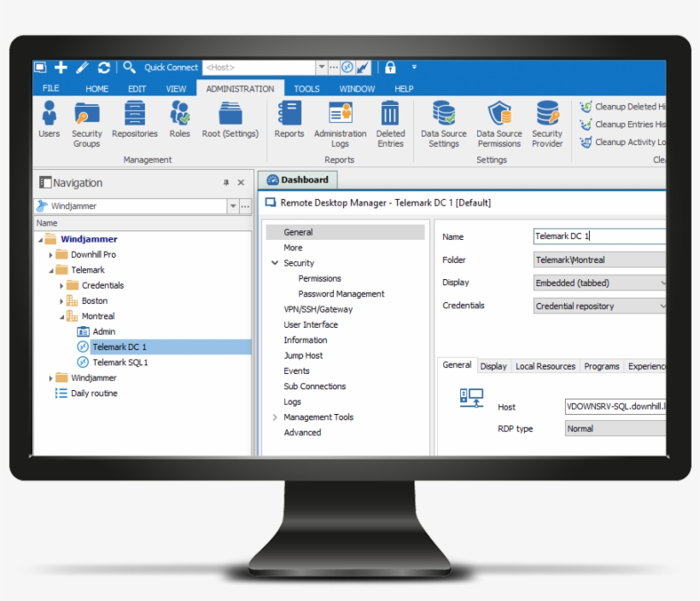Click the Roles icon

click(x=179, y=120)
